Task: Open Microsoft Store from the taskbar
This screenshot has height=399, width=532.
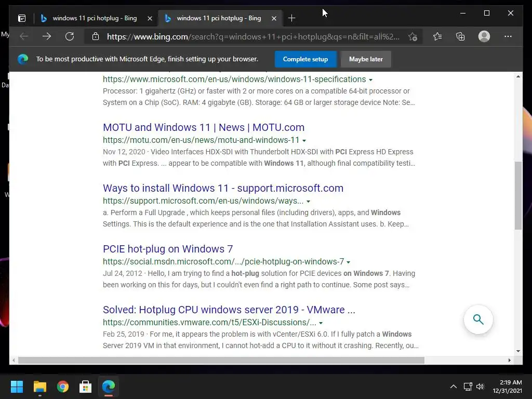Action: click(x=86, y=387)
